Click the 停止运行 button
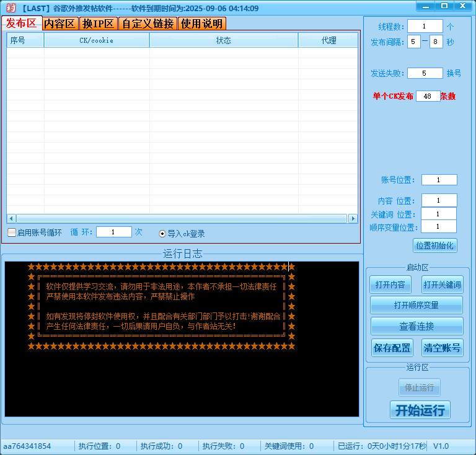 tap(419, 387)
